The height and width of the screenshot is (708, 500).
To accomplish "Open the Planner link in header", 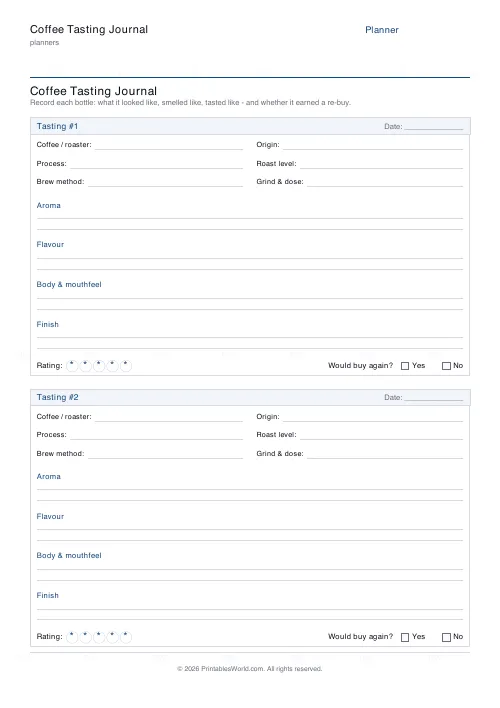I will click(x=382, y=30).
